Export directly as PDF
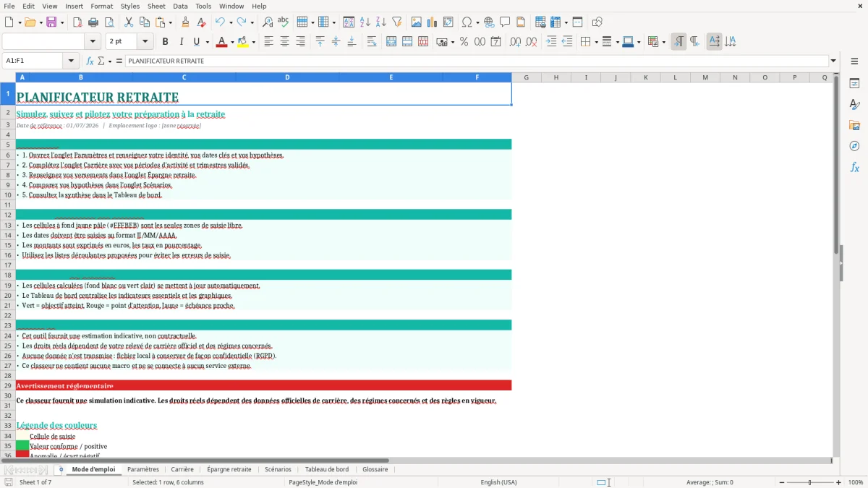 pos(77,22)
